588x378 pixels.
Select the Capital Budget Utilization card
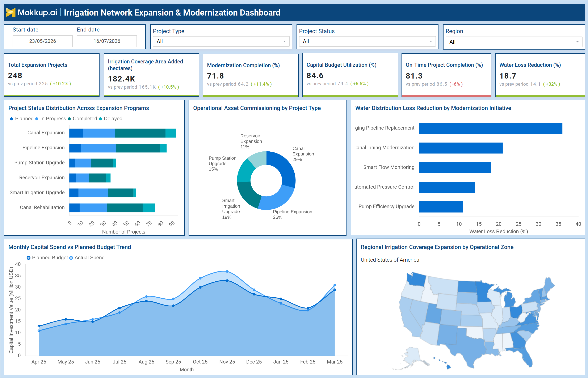coord(350,75)
